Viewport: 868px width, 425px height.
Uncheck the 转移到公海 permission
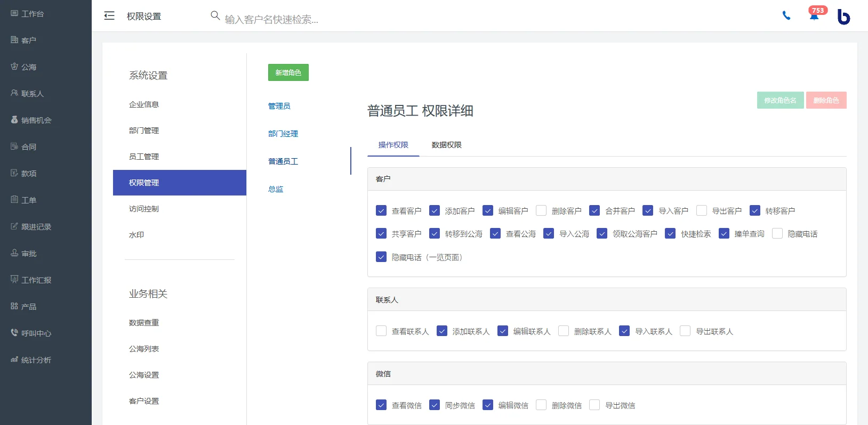(x=435, y=233)
